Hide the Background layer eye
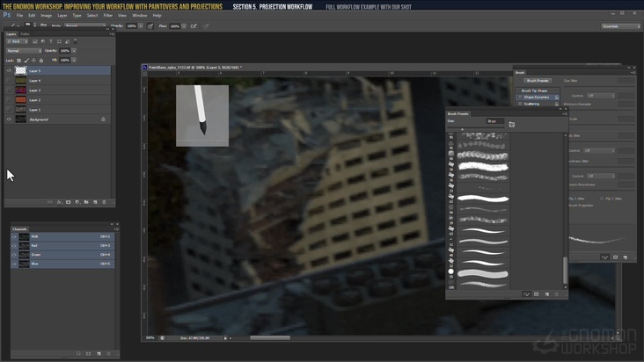Screen dimensions: 644x362 9,119
